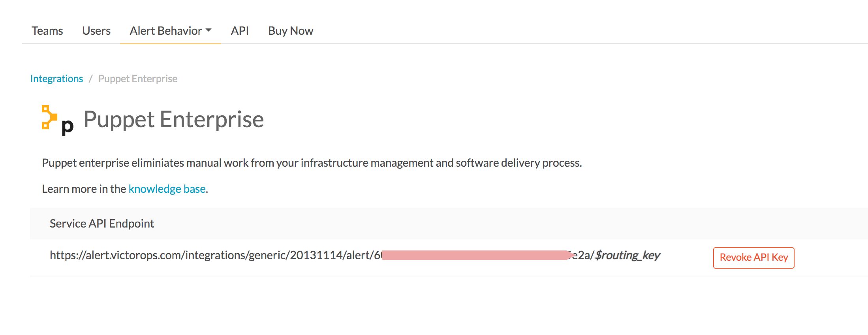Open the Alert Behavior chevron arrow
The height and width of the screenshot is (335, 868).
click(x=209, y=30)
